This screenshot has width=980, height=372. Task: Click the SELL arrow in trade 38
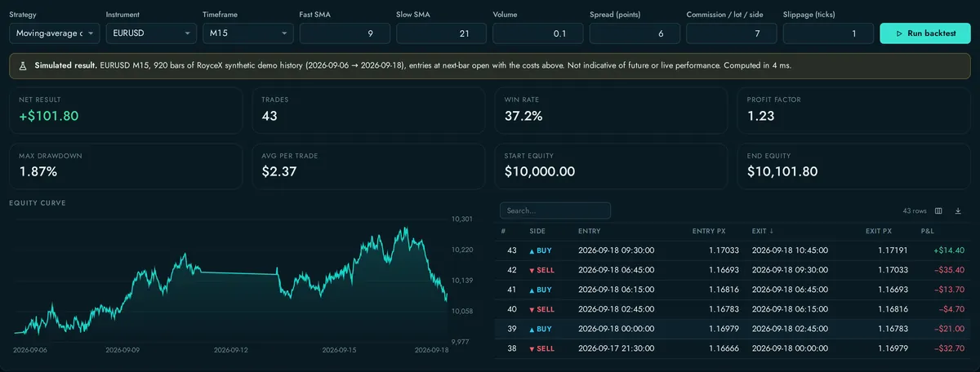(x=532, y=348)
